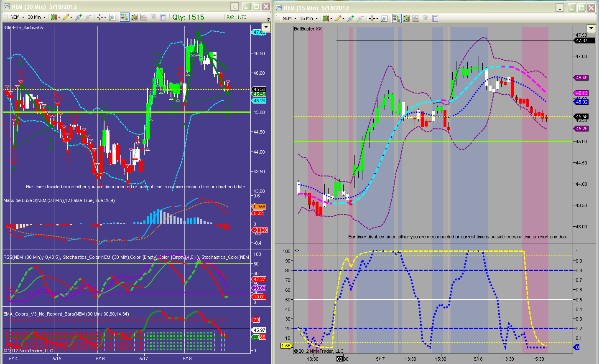Click the R/R: 1.73 readout
This screenshot has height=364, width=599.
coord(237,17)
